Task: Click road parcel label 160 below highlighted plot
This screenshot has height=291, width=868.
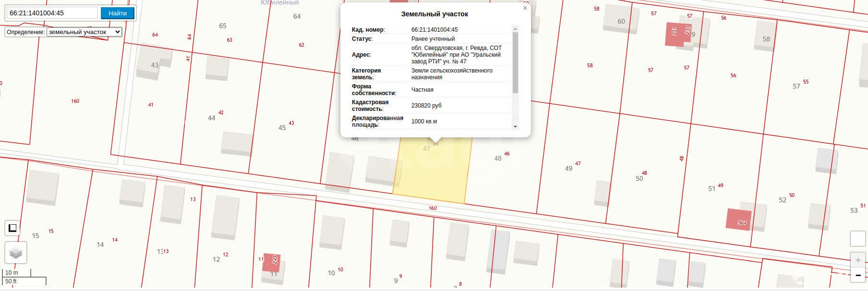Action: coord(433,208)
